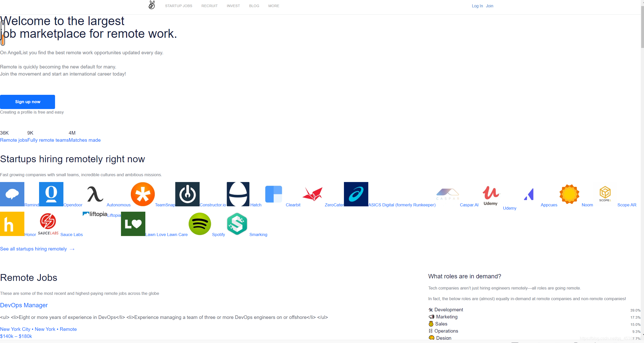Screen dimensions: 644x343
Task: Select the ZeroCater red crane logo
Action: point(312,194)
